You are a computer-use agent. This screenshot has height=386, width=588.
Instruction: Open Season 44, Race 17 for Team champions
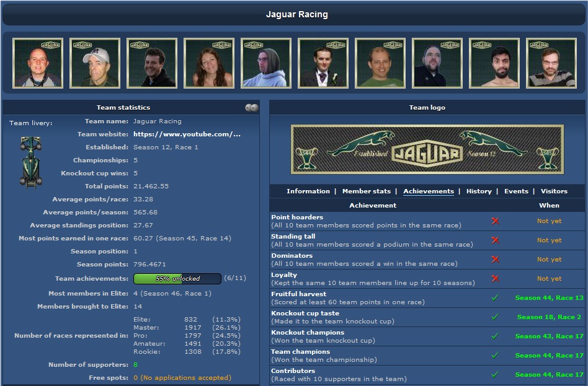click(x=550, y=355)
